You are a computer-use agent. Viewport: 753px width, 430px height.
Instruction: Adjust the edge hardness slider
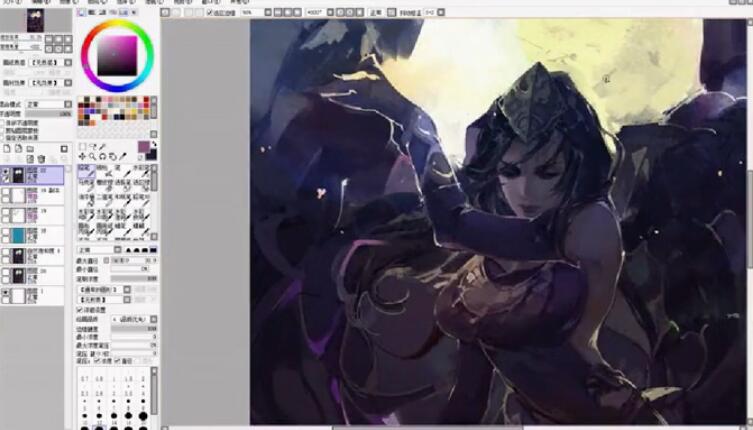pos(134,329)
